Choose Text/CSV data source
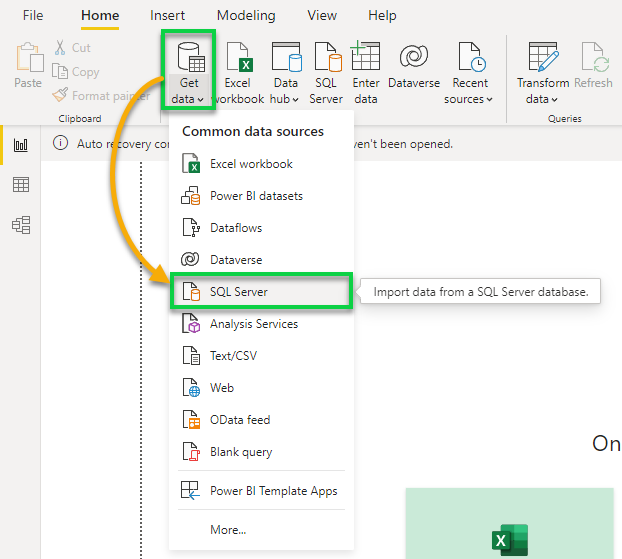 coord(261,355)
